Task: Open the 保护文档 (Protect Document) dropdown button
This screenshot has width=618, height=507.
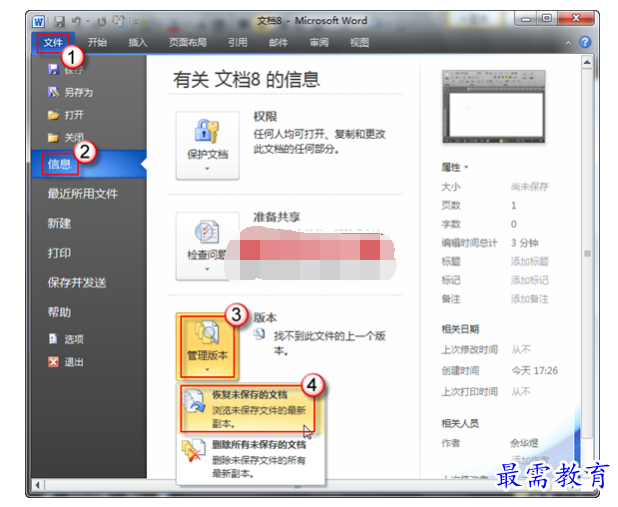Action: point(207,145)
